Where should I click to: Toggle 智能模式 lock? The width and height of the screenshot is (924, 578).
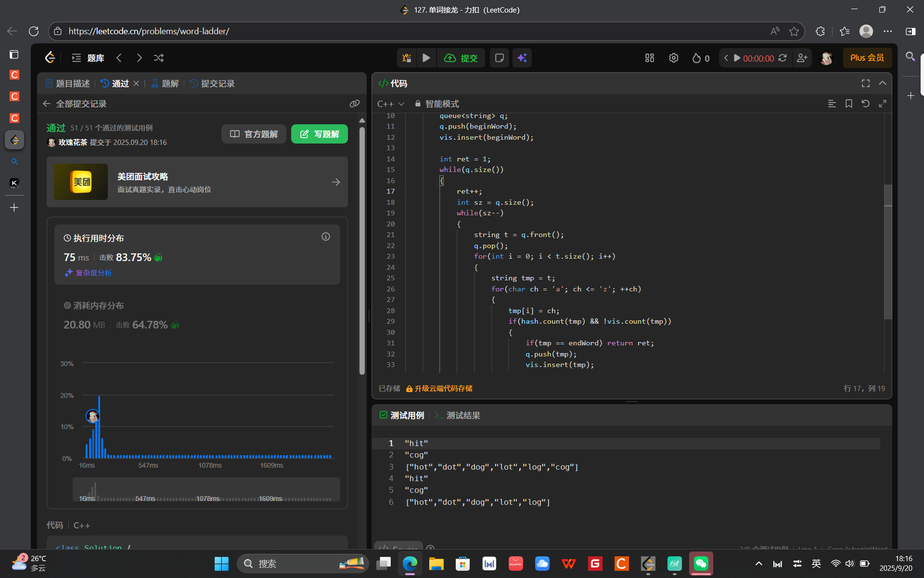click(436, 104)
